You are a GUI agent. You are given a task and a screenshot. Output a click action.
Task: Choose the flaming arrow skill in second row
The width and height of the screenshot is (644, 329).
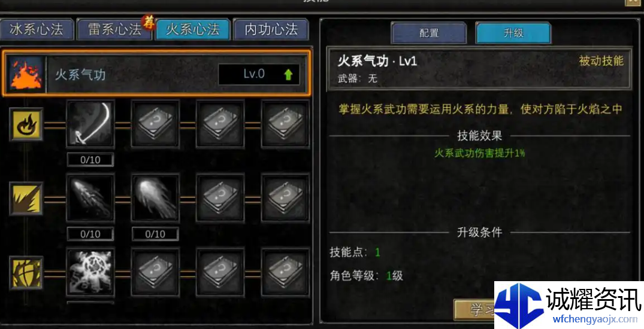[x=90, y=198]
